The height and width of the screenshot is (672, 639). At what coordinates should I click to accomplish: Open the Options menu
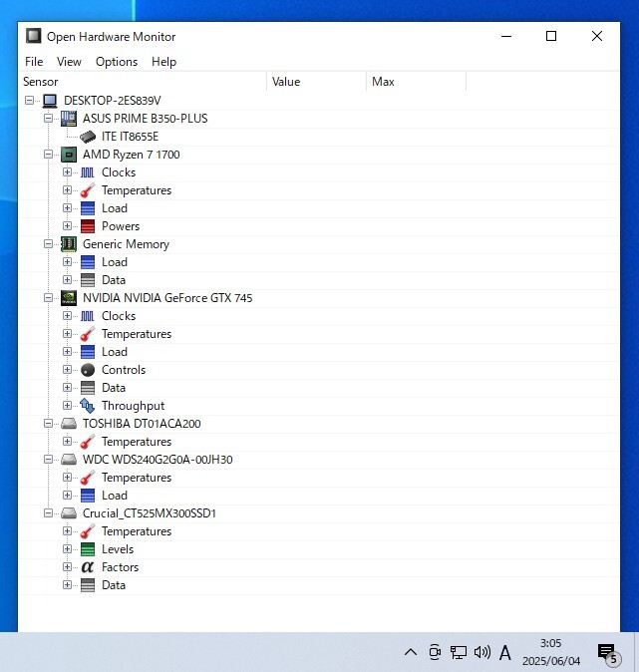(x=117, y=62)
